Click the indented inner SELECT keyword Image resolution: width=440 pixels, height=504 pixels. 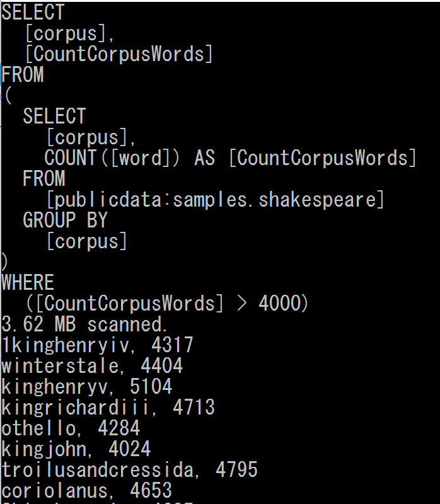click(x=54, y=117)
